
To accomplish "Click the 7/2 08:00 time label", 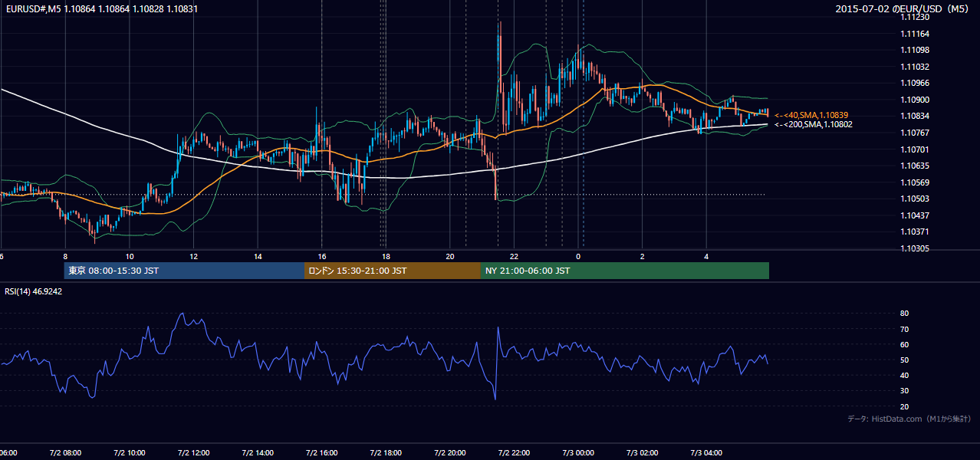I will coord(65,453).
